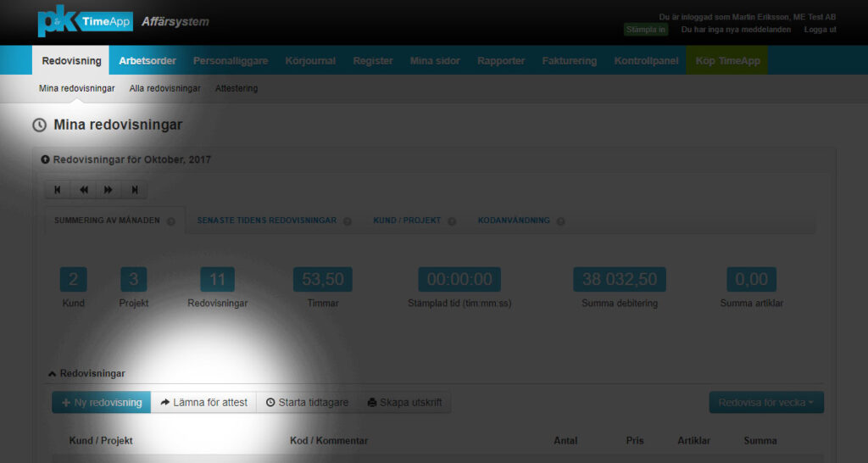Switch to Senaste tidens redovisningar tab

point(267,220)
